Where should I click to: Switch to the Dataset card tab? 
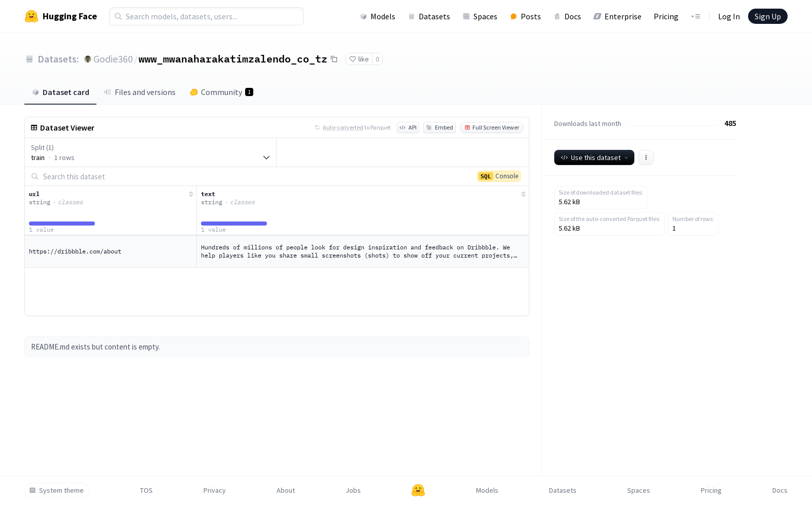60,92
